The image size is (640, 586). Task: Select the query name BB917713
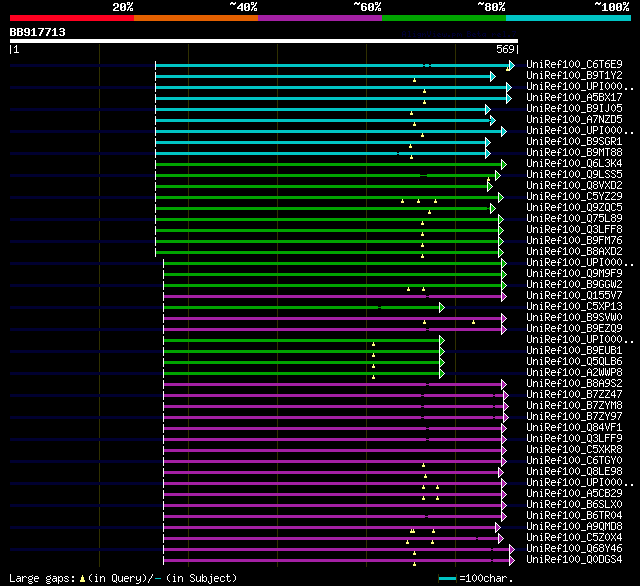38,32
